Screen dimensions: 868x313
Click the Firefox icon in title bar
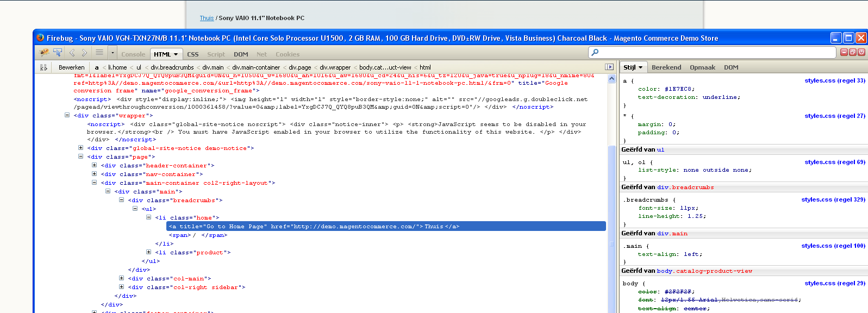coord(40,37)
